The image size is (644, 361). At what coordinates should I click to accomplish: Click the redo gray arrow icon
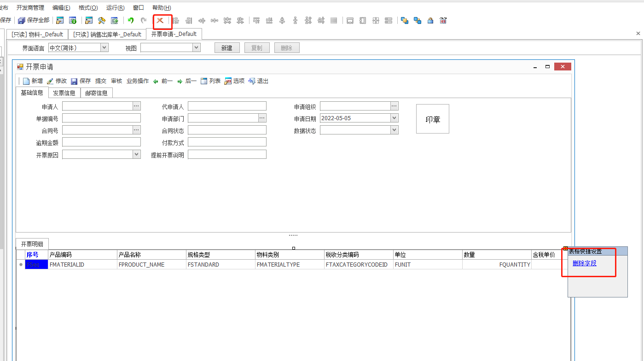[x=144, y=20]
